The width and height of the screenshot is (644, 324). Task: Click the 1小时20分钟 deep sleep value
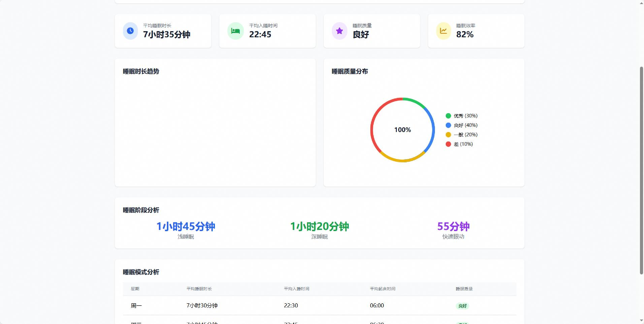click(320, 226)
